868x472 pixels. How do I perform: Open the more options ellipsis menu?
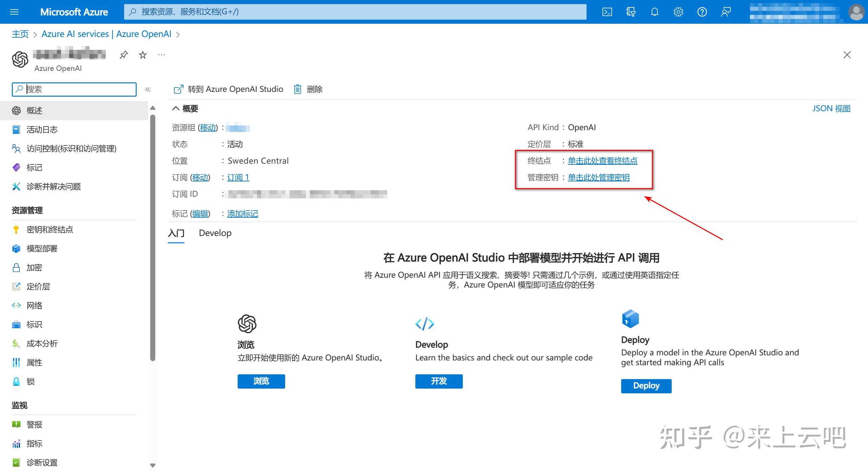coord(161,55)
